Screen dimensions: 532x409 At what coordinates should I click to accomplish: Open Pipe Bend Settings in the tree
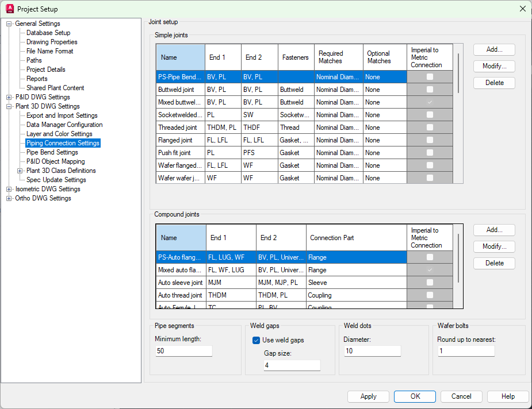[52, 152]
